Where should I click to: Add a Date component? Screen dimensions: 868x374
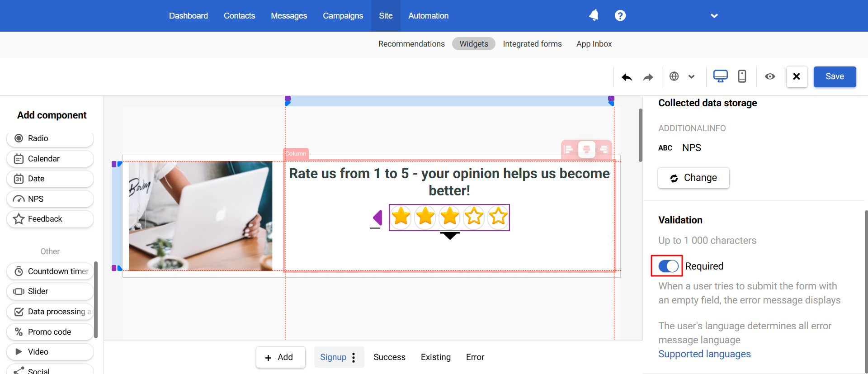(50, 179)
